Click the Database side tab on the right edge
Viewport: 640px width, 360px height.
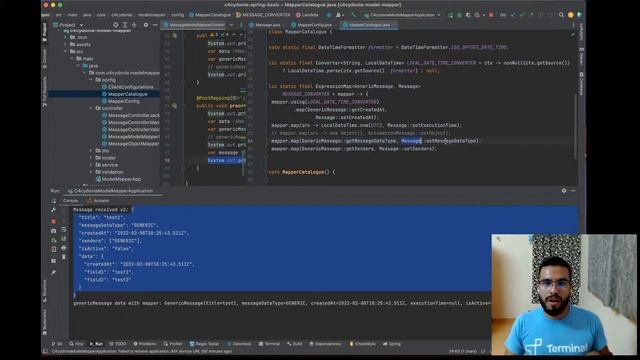581,84
